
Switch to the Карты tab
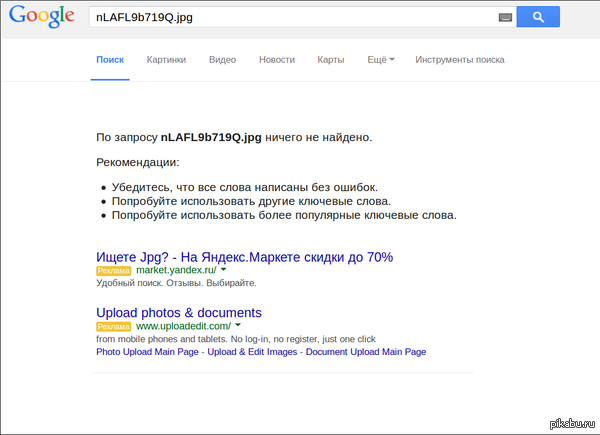click(331, 60)
